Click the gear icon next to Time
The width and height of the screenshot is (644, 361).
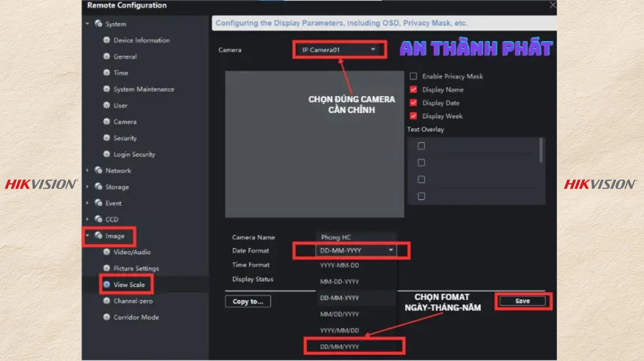[x=107, y=73]
